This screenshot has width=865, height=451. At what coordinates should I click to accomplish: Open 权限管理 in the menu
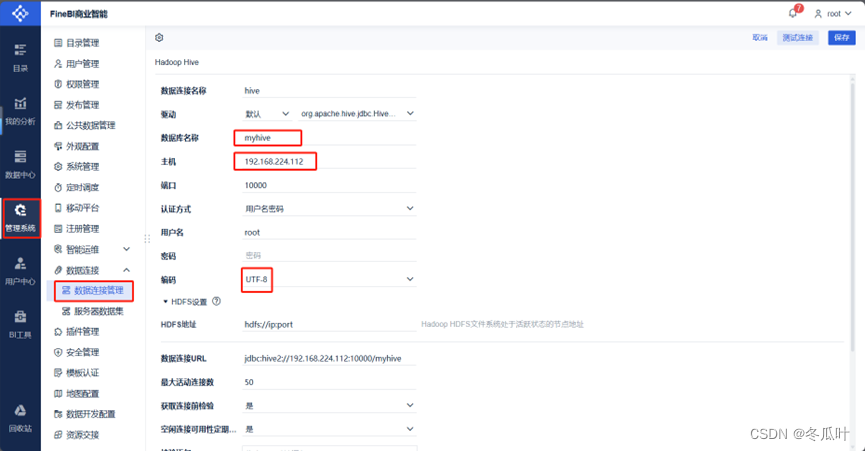point(77,84)
